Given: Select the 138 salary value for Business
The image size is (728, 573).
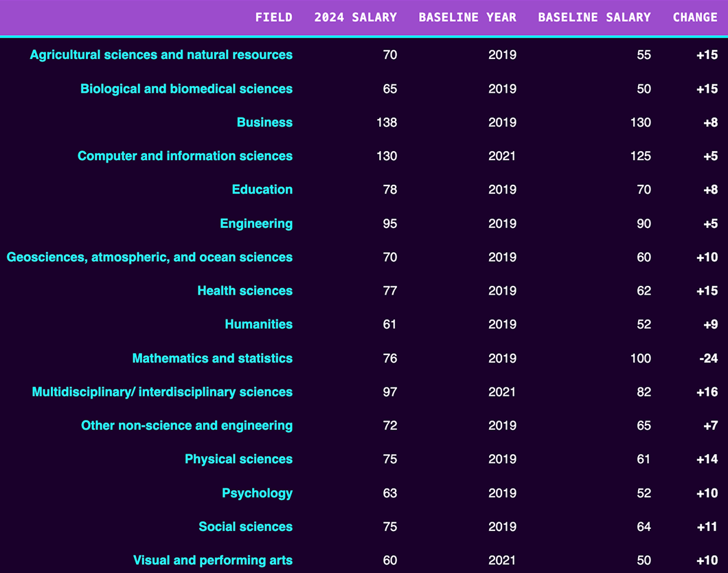Looking at the screenshot, I should [387, 122].
